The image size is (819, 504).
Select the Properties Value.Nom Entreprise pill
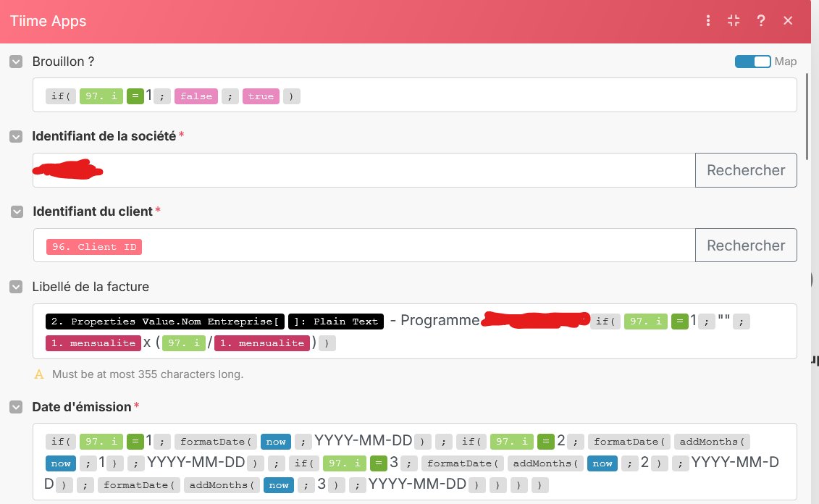[165, 322]
